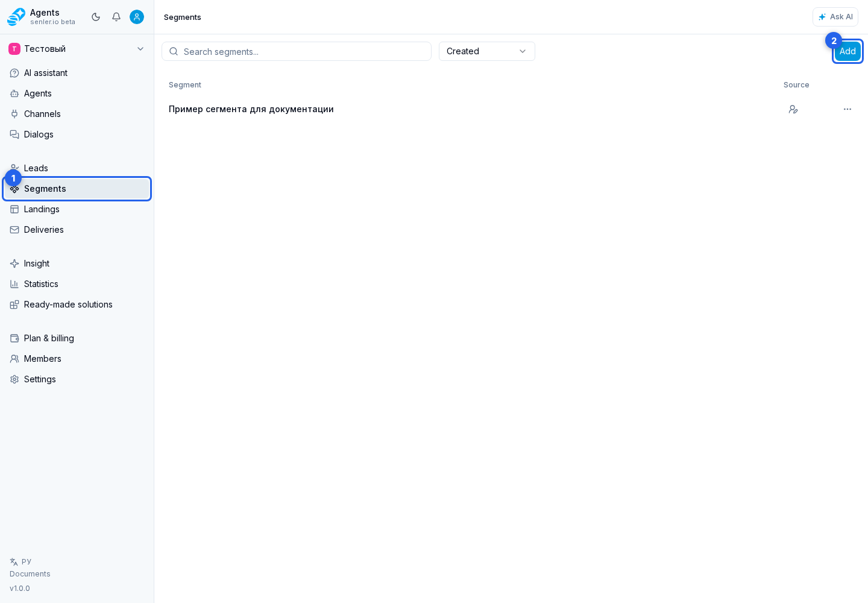Viewport: 868px width, 603px height.
Task: Click the Source column header
Action: pos(796,85)
